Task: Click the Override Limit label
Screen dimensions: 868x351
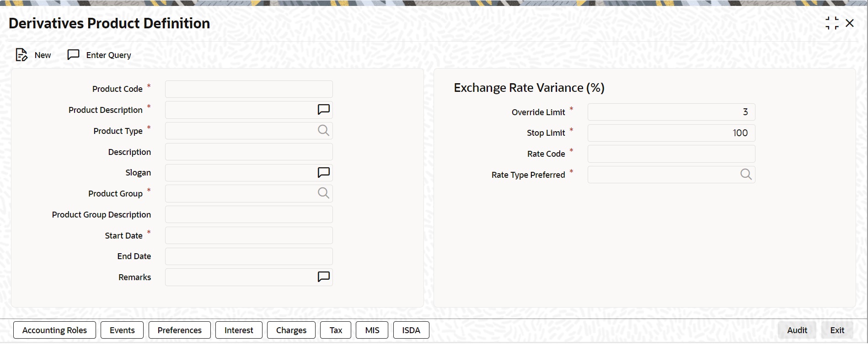Action: pyautogui.click(x=538, y=112)
